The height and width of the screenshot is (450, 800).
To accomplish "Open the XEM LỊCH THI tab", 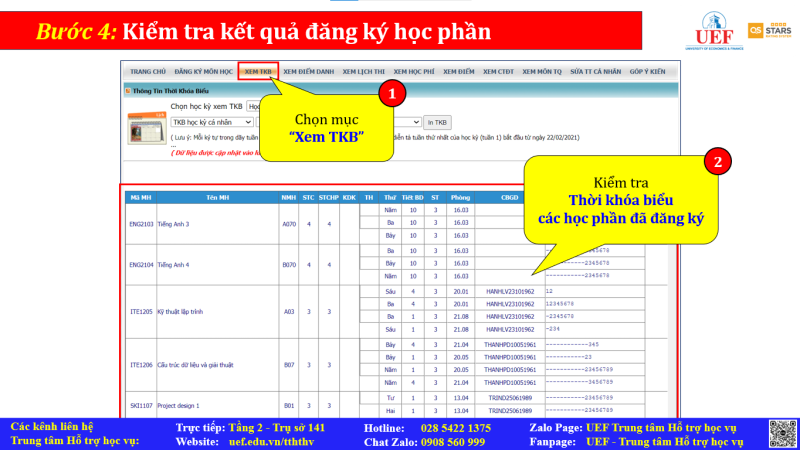I will click(x=367, y=72).
